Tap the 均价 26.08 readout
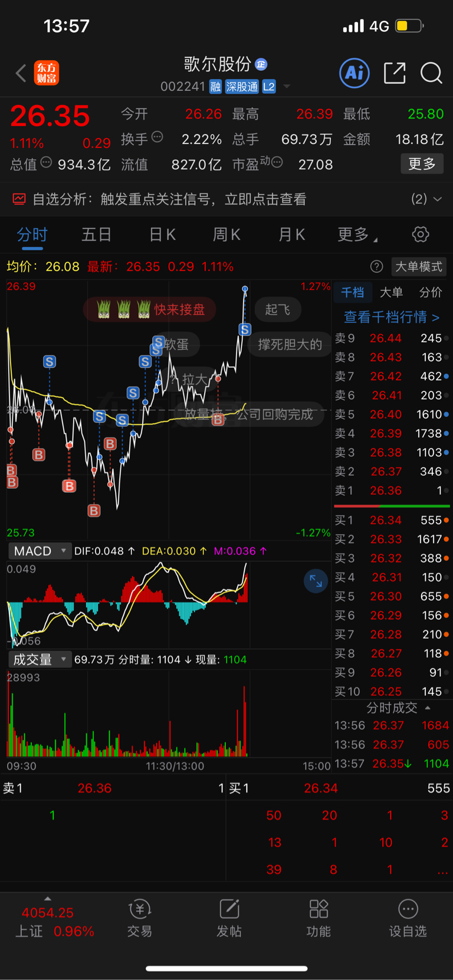 pyautogui.click(x=42, y=267)
